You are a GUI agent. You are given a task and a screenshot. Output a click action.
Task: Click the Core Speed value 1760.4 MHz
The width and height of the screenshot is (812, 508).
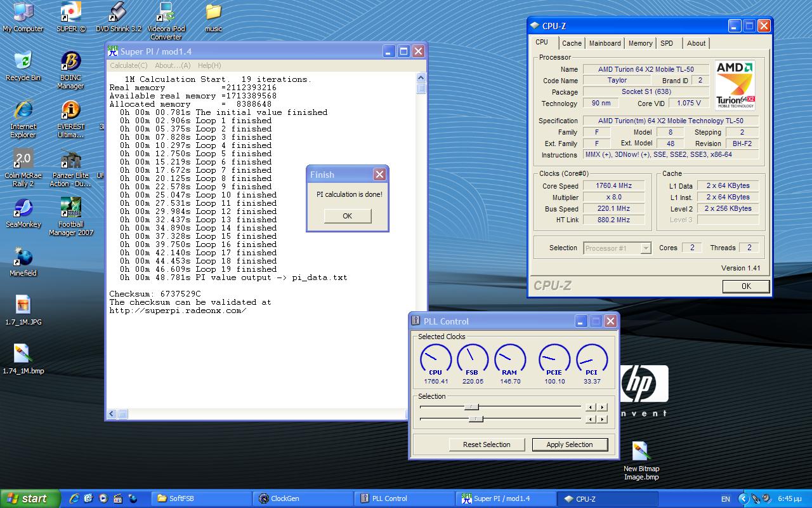click(613, 186)
